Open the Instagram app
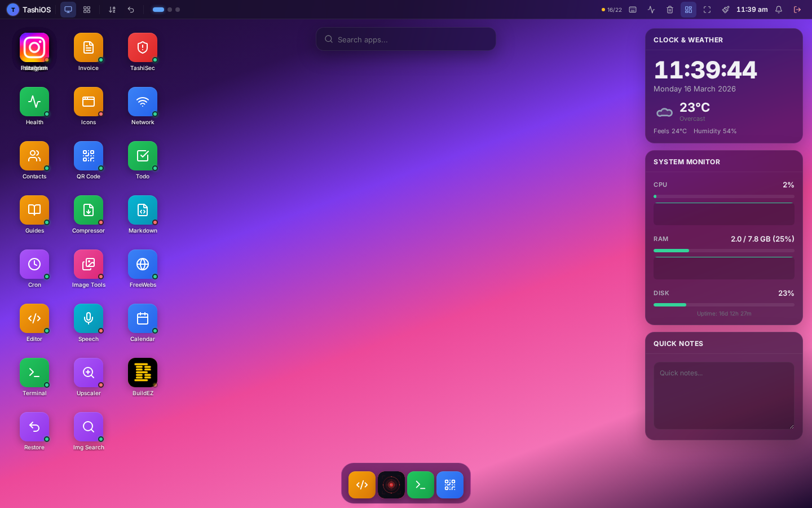The width and height of the screenshot is (812, 508). (x=34, y=48)
